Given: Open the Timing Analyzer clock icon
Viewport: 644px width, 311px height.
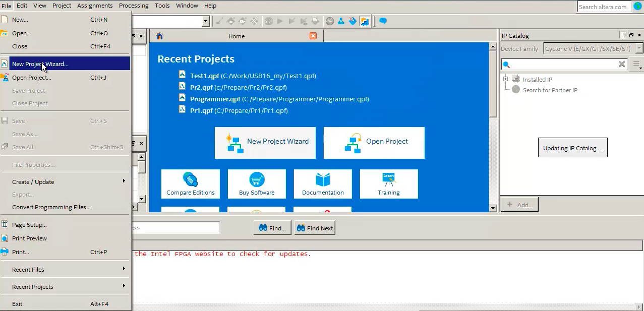Looking at the screenshot, I should (x=330, y=21).
